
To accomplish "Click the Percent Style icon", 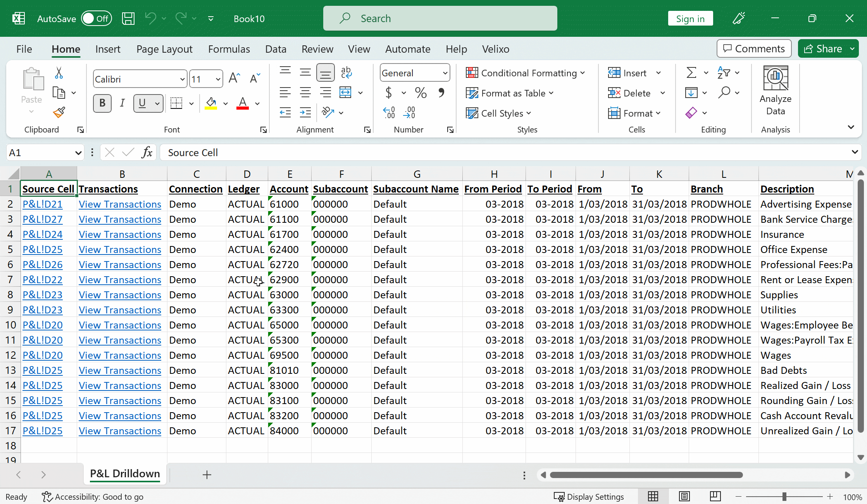I will [x=421, y=93].
